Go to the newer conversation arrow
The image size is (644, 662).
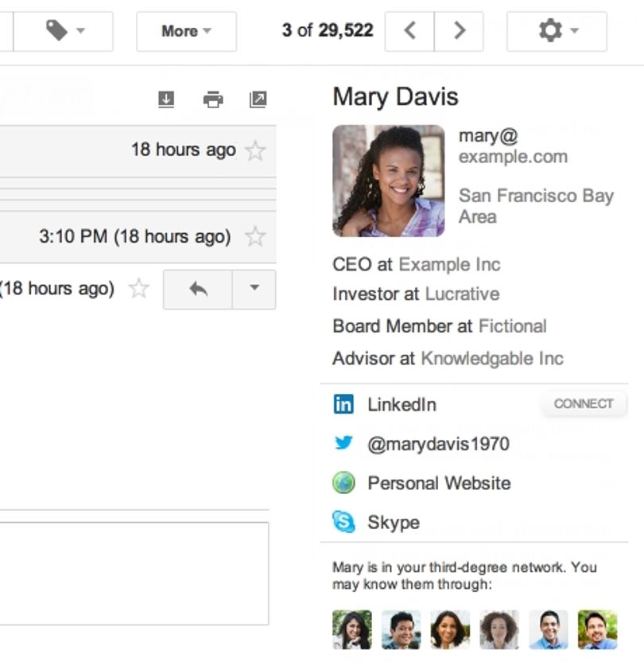coord(409,31)
